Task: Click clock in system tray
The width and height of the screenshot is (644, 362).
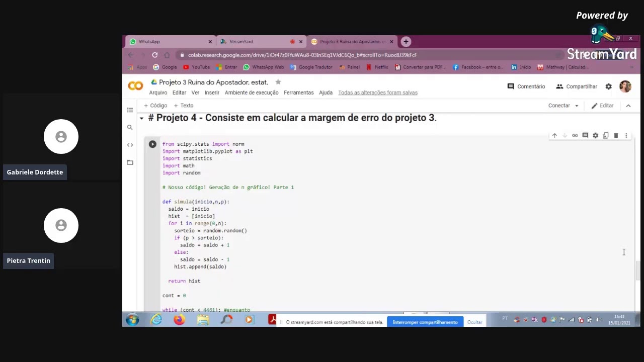Action: [619, 320]
